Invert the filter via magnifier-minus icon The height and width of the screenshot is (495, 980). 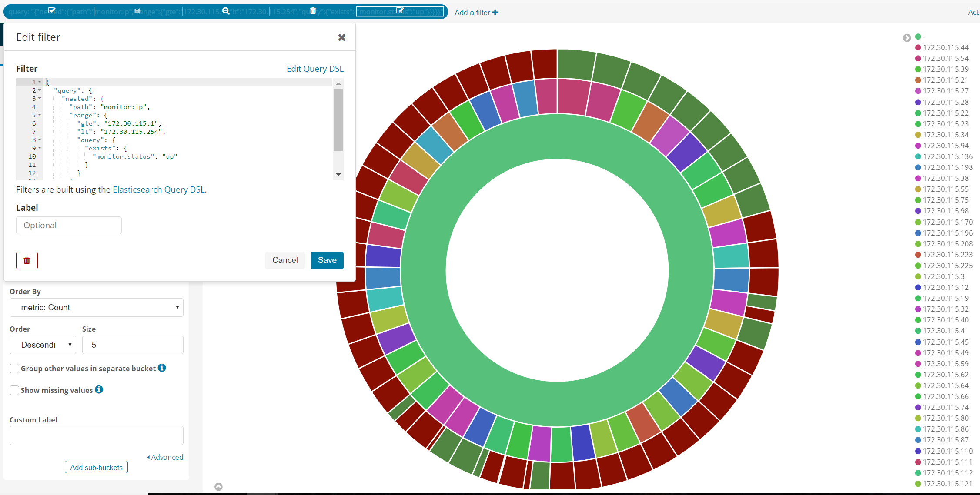(226, 11)
